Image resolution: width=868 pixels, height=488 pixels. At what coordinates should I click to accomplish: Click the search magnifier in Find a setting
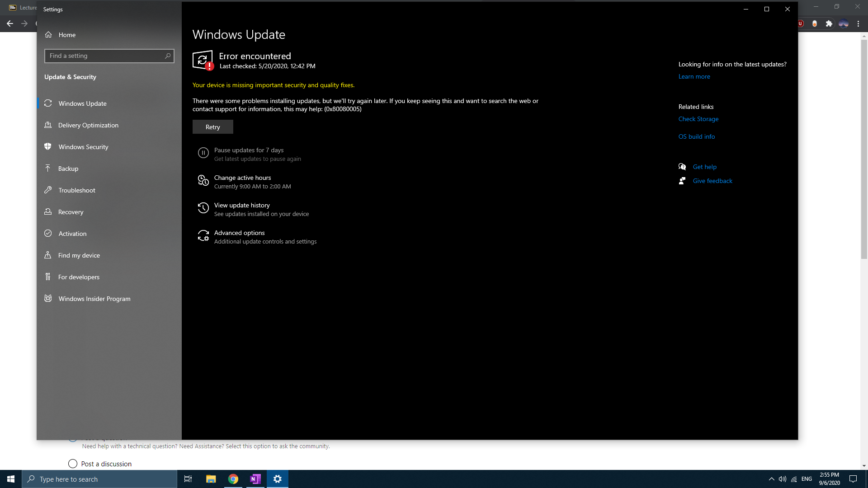click(x=168, y=56)
